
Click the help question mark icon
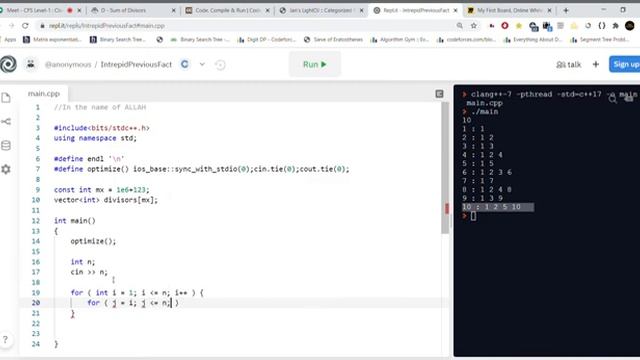click(x=5, y=339)
